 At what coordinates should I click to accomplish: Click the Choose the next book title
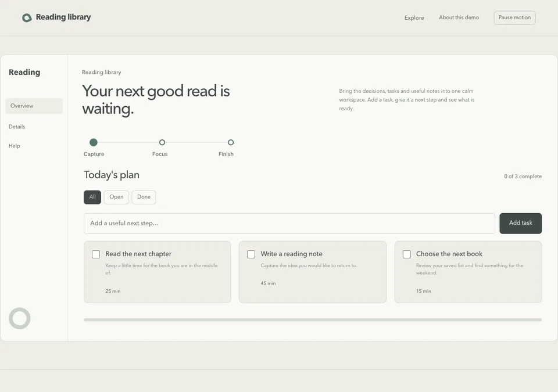[x=449, y=254]
